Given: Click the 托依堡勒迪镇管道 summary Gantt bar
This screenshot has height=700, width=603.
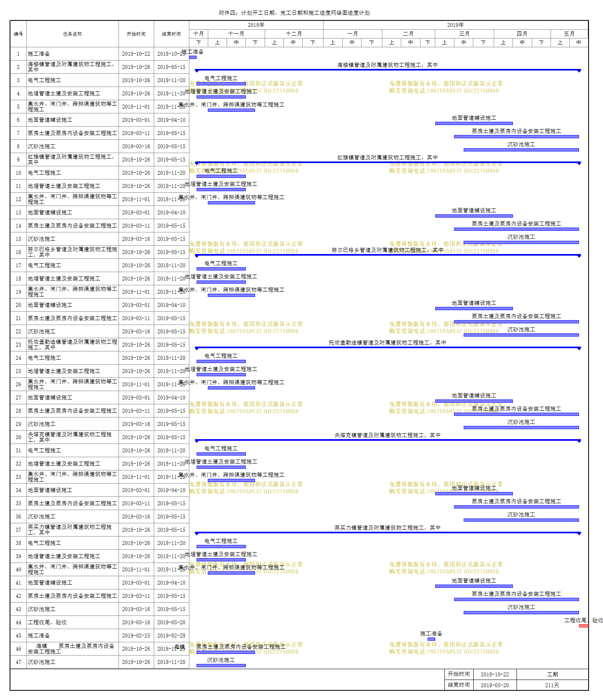Looking at the screenshot, I should point(388,347).
